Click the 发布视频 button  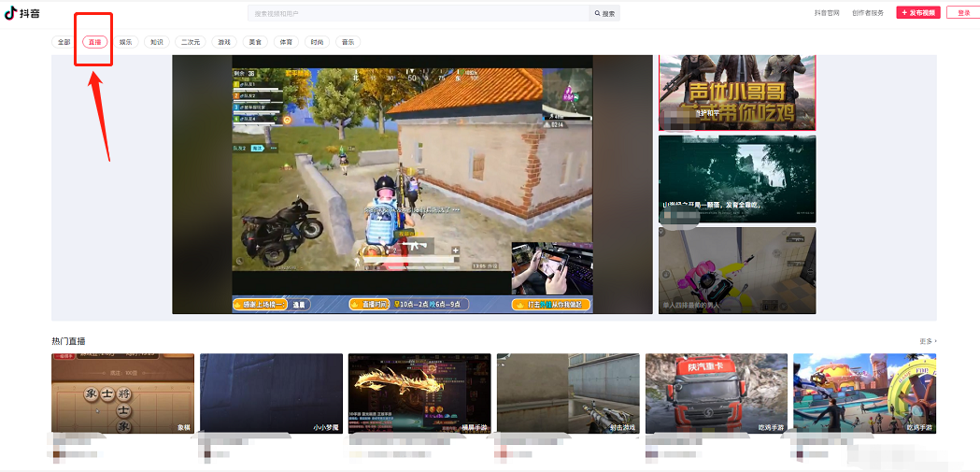coord(918,12)
